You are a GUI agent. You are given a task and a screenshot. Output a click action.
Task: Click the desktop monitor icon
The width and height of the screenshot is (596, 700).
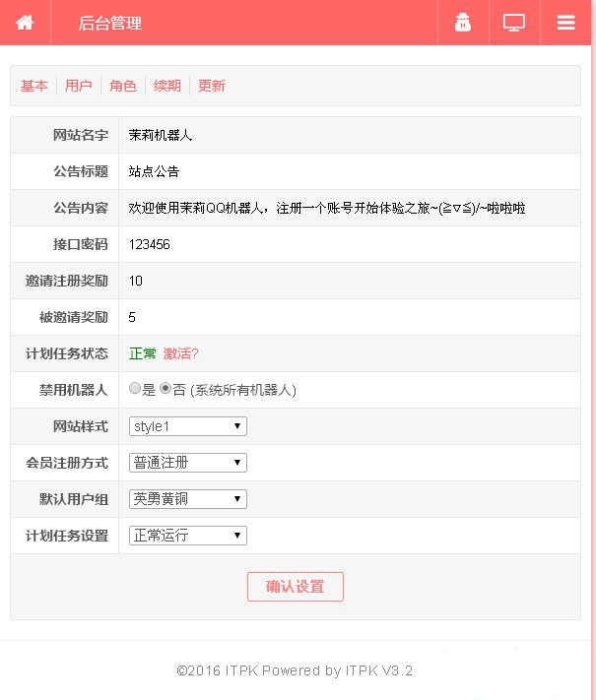pyautogui.click(x=514, y=23)
